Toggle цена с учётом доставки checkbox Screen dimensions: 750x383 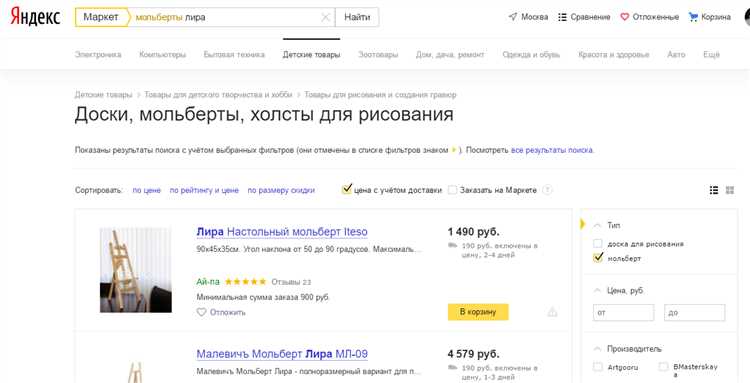[x=347, y=189]
